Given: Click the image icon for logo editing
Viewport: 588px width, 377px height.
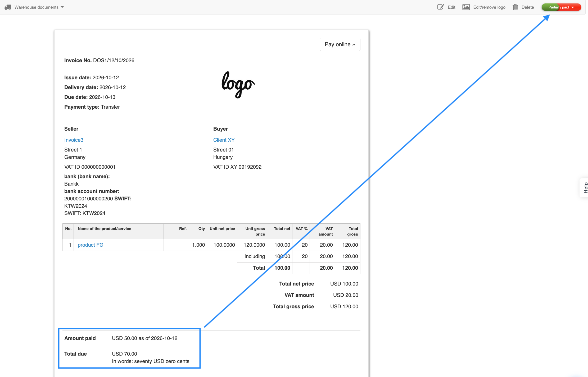Looking at the screenshot, I should pyautogui.click(x=466, y=7).
